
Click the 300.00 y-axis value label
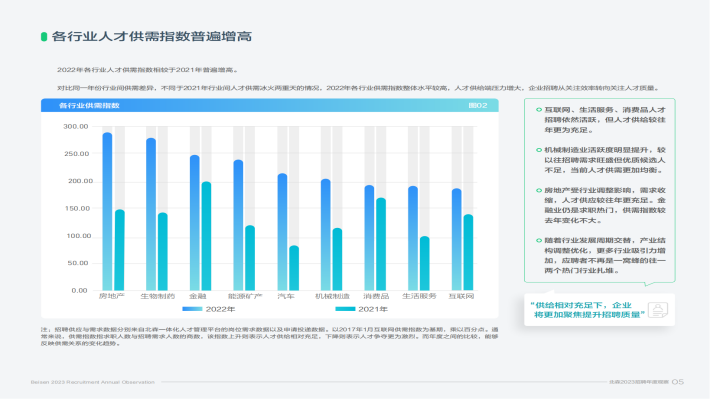click(x=76, y=126)
